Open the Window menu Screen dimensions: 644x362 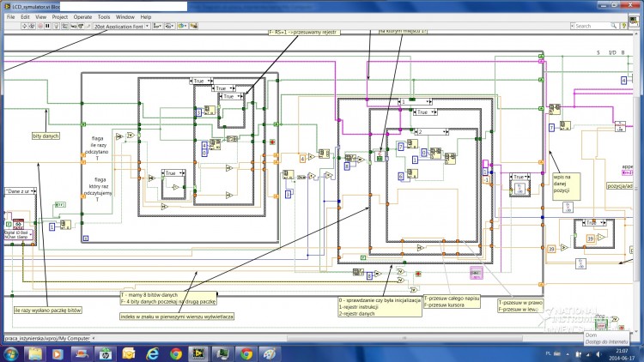pos(125,17)
